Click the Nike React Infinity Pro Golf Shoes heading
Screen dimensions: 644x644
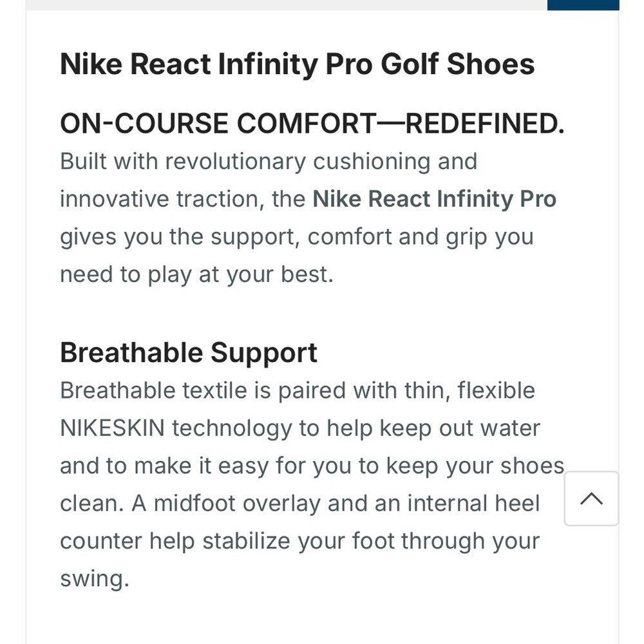[297, 64]
